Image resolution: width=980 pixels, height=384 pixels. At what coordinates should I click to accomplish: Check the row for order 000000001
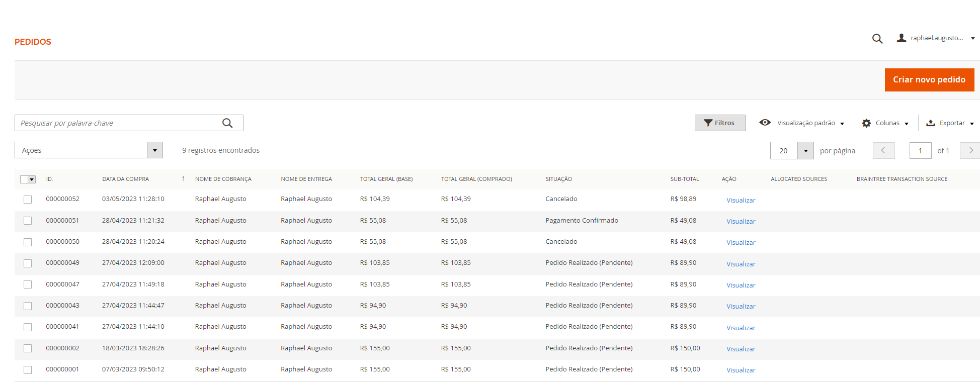[x=28, y=370]
